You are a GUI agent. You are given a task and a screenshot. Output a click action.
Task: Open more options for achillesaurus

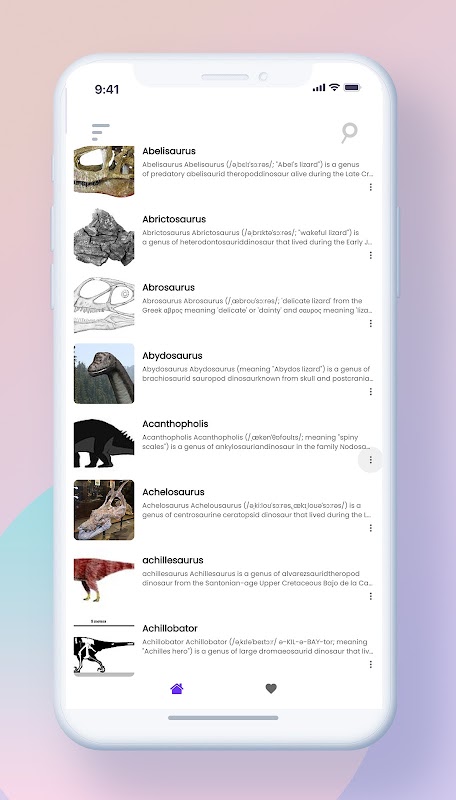click(x=370, y=596)
